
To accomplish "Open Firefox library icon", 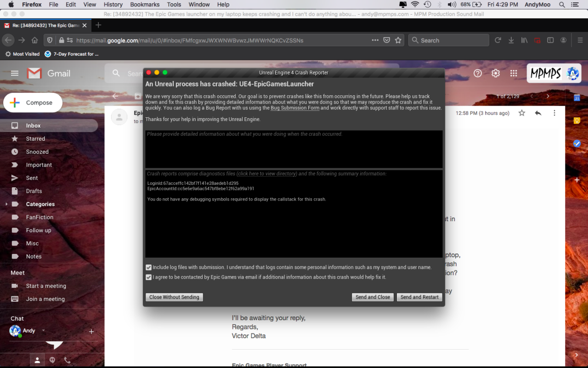I will click(524, 40).
